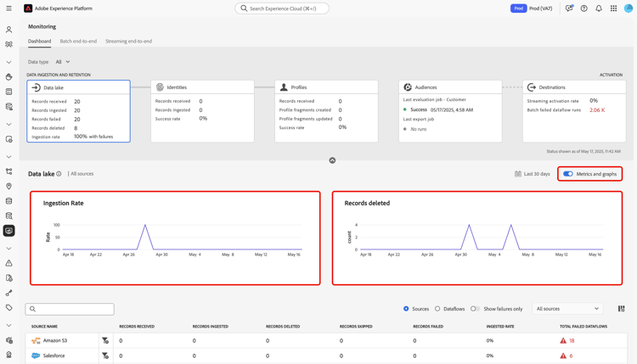
Task: Switch to Streaming end-to-end tab
Action: [128, 41]
